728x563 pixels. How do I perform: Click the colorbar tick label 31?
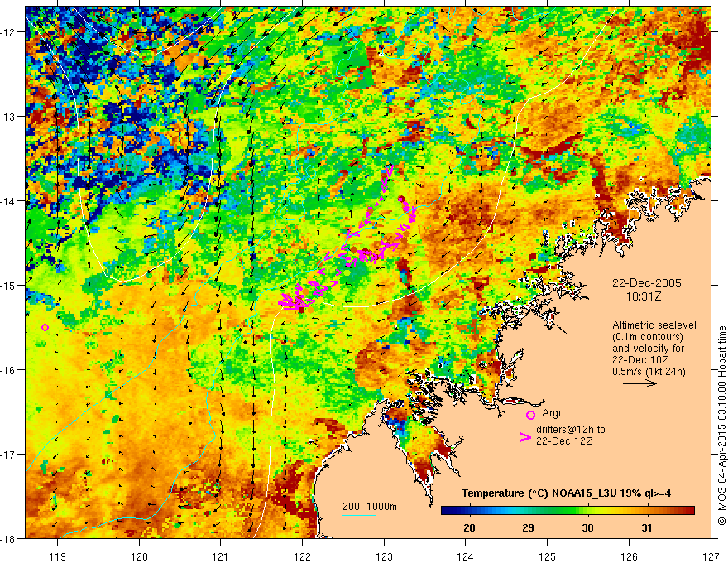coord(647,527)
